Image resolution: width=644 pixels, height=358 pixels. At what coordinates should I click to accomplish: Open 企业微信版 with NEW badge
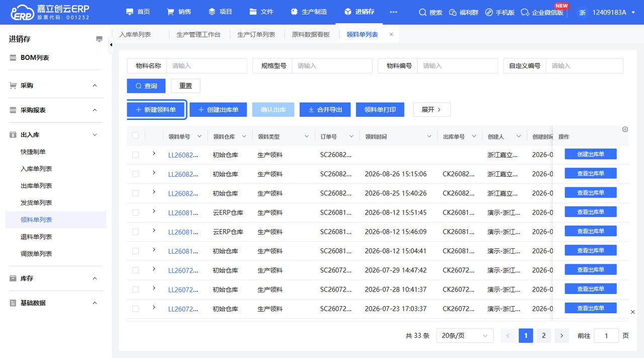click(x=542, y=12)
